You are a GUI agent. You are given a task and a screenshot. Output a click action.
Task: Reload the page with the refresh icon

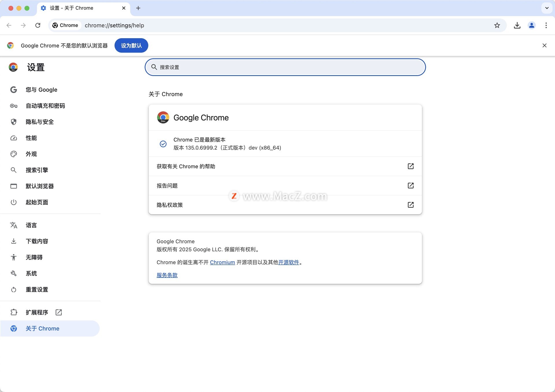(x=38, y=25)
